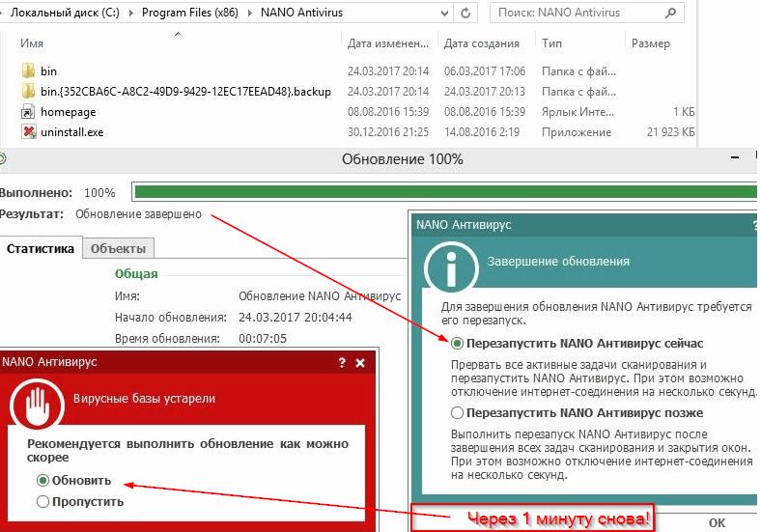Click the green update progress bar
This screenshot has width=761, height=532.
[x=444, y=192]
